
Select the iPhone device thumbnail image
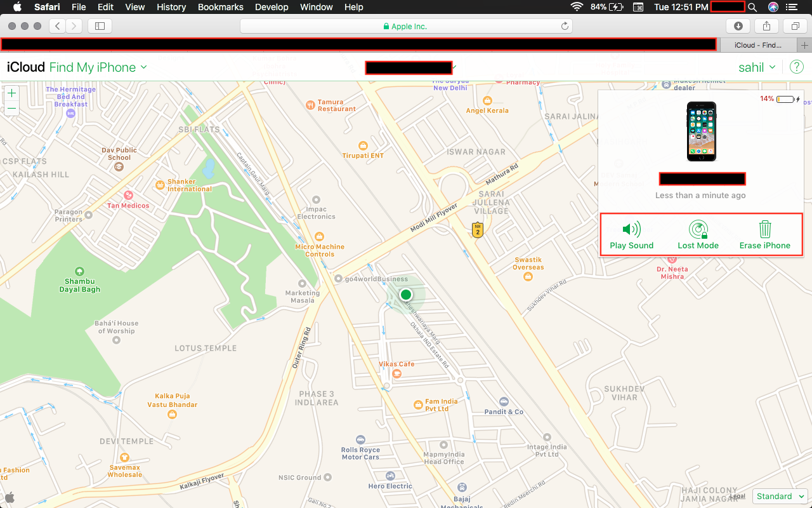pyautogui.click(x=701, y=131)
